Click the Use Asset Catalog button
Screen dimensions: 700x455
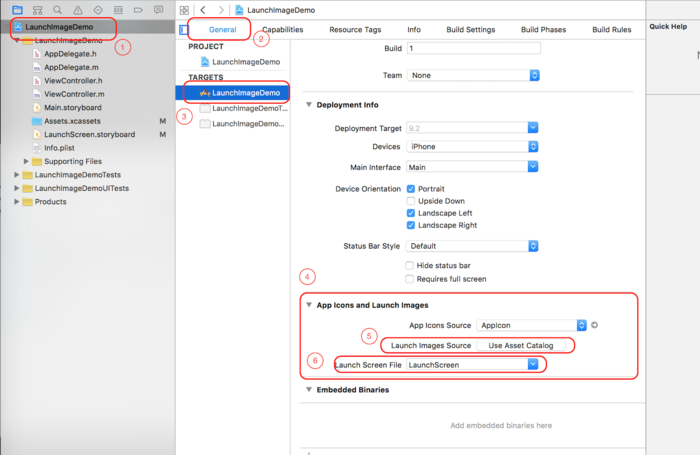coord(521,345)
